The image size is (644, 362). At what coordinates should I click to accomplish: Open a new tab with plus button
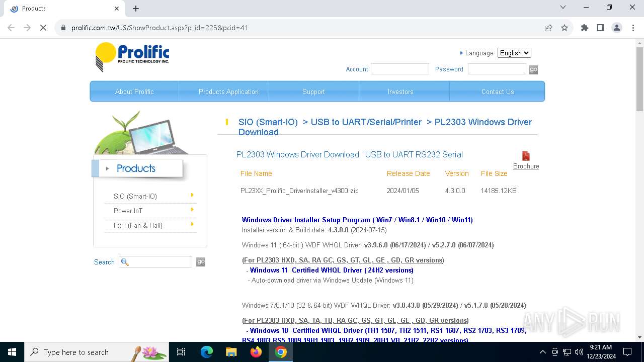click(x=136, y=9)
